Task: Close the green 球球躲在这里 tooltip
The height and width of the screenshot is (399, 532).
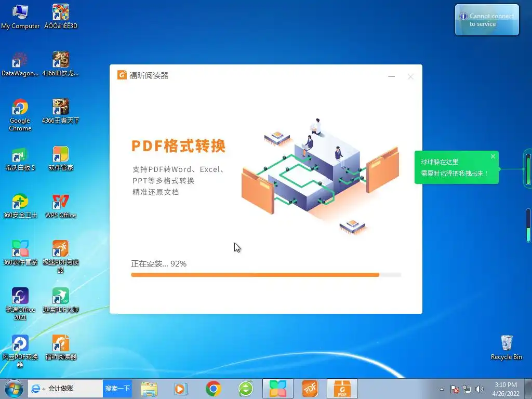Action: [x=493, y=156]
